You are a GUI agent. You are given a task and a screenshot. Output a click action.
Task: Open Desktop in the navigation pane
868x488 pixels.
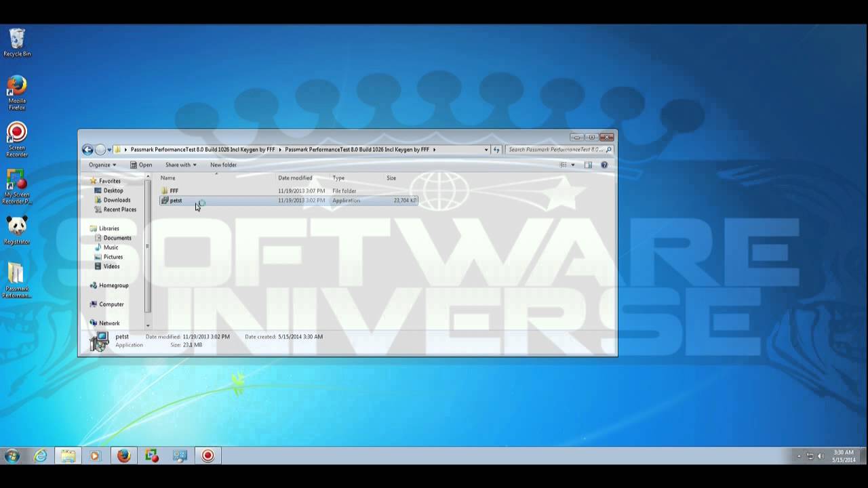click(113, 190)
